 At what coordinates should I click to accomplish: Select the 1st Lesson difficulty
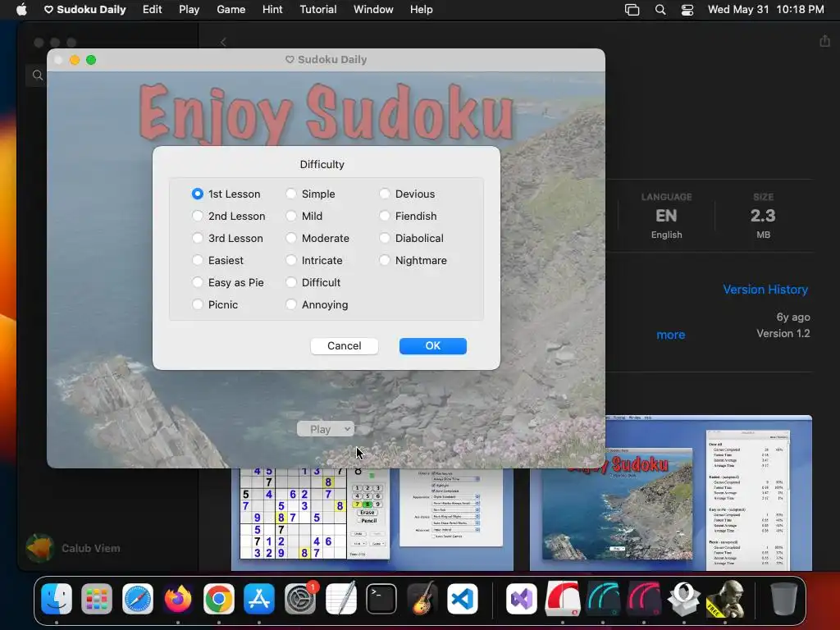point(197,194)
